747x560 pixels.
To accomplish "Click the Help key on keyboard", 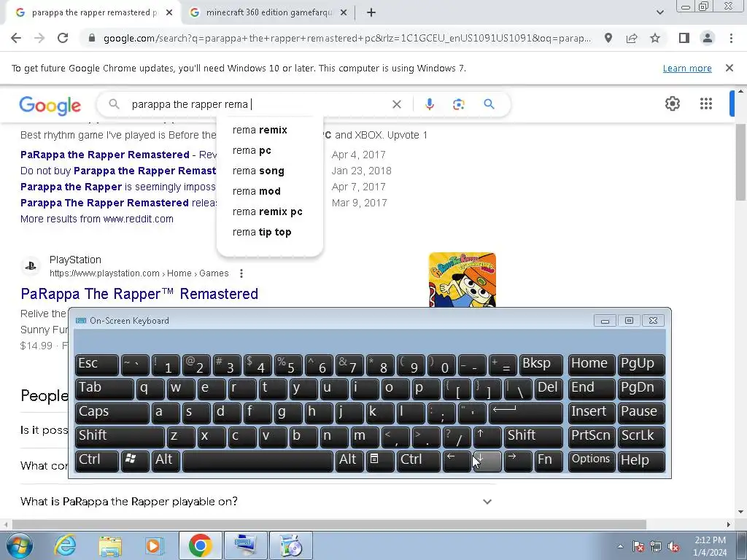I will click(x=640, y=461).
